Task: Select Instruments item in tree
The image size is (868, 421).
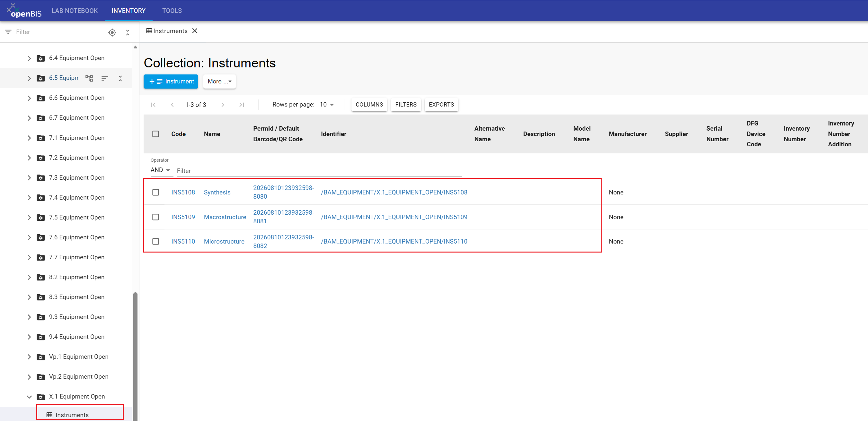Action: 72,415
